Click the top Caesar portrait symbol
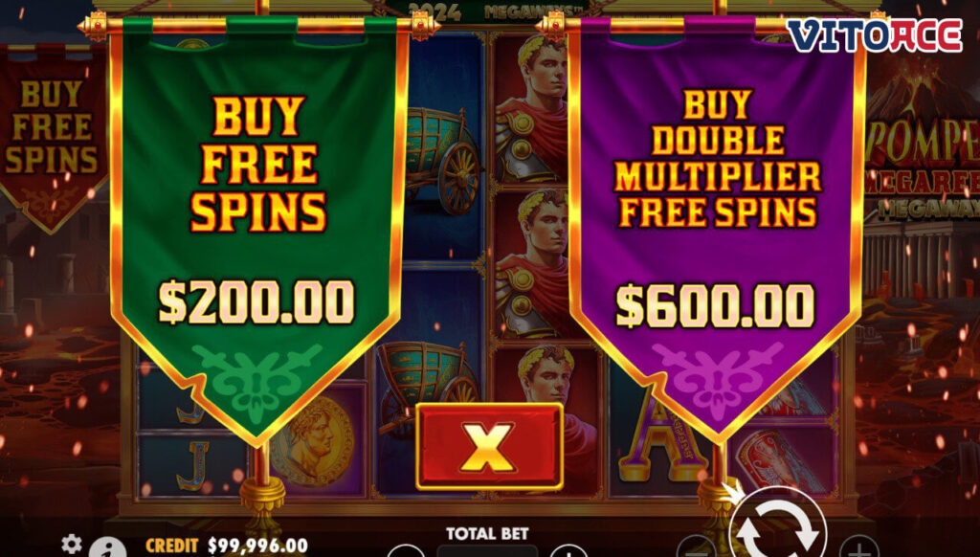 (531, 107)
